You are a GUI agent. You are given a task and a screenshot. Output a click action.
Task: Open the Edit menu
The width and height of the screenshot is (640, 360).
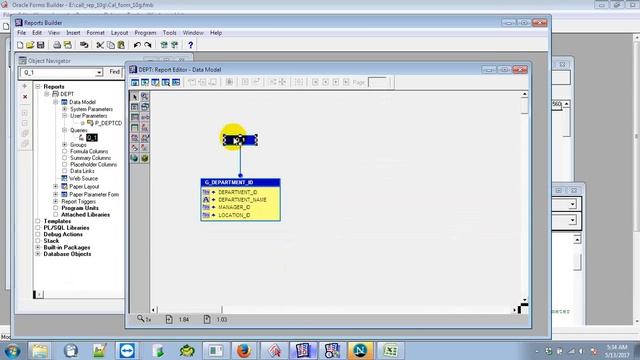[x=37, y=33]
